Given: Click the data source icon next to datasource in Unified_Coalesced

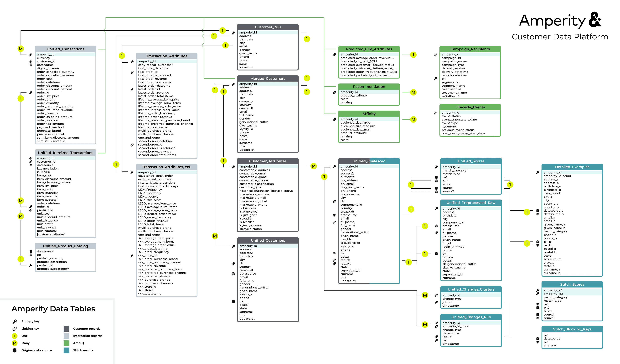Looking at the screenshot, I should coord(334,215).
